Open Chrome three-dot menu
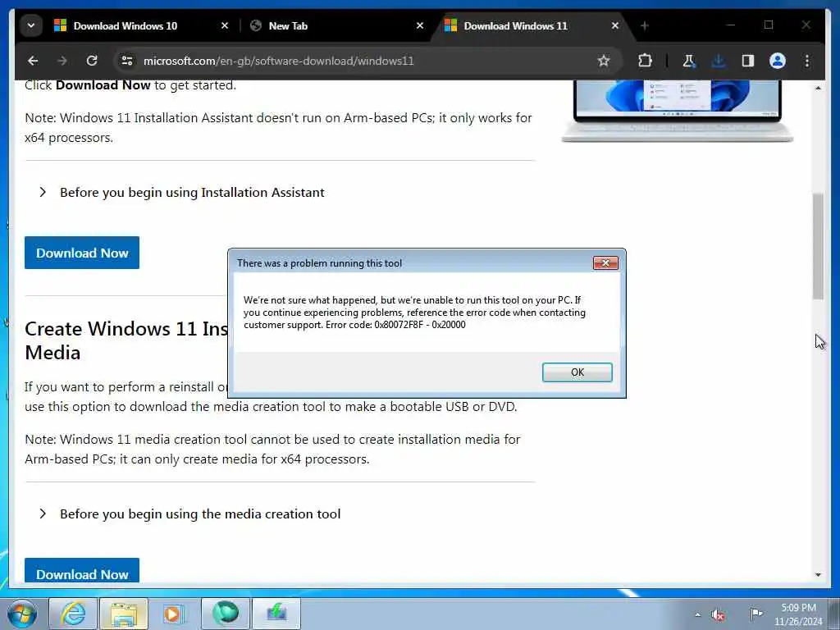Screen dimensions: 840x630 click(807, 61)
